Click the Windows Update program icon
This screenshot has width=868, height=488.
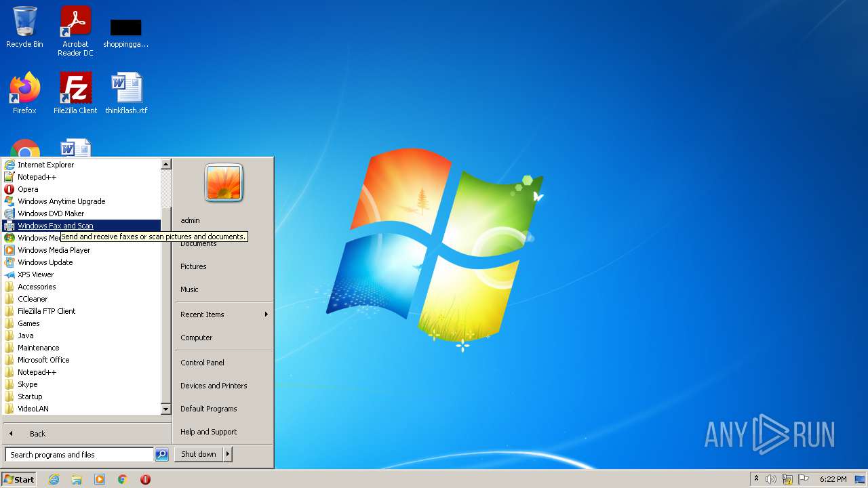(x=9, y=262)
